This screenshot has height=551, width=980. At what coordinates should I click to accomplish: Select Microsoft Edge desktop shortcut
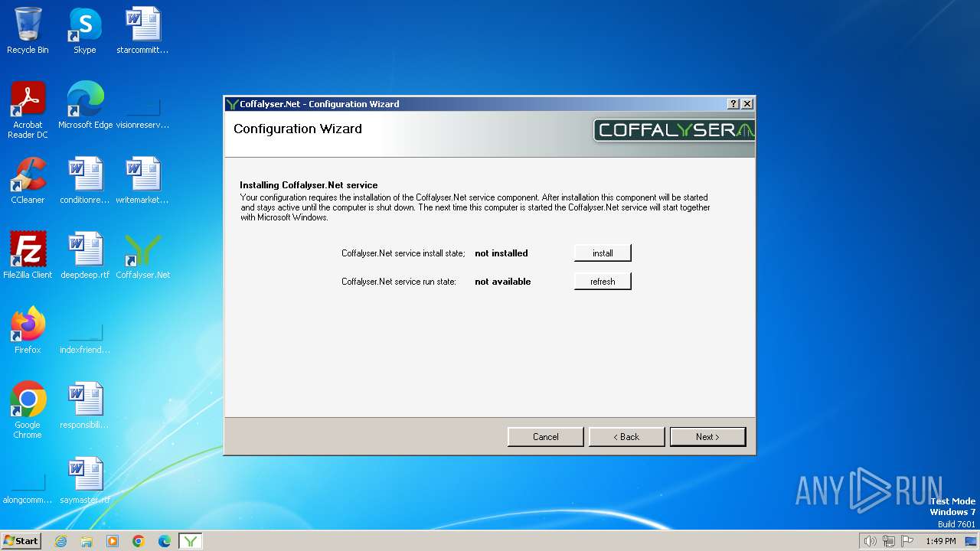[85, 106]
